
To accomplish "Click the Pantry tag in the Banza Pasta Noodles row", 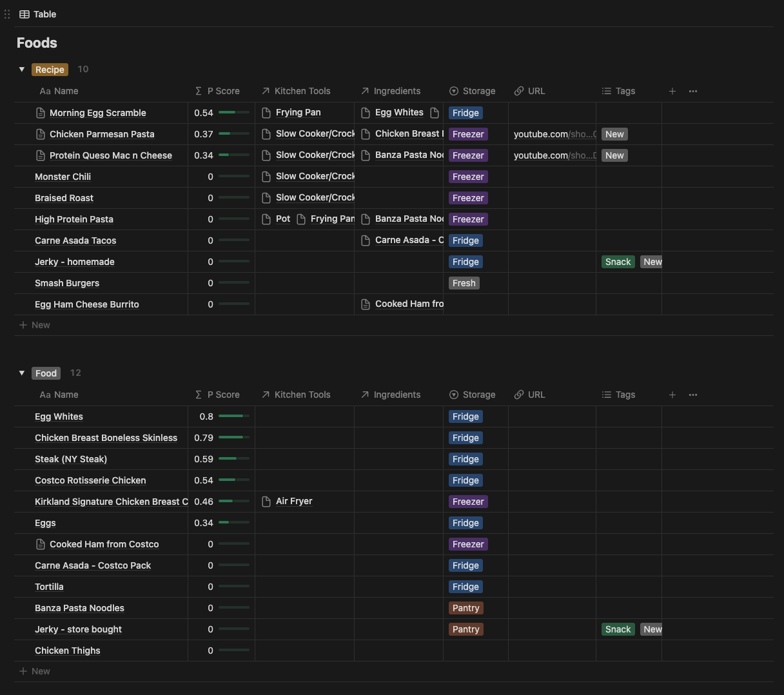I will (x=466, y=608).
